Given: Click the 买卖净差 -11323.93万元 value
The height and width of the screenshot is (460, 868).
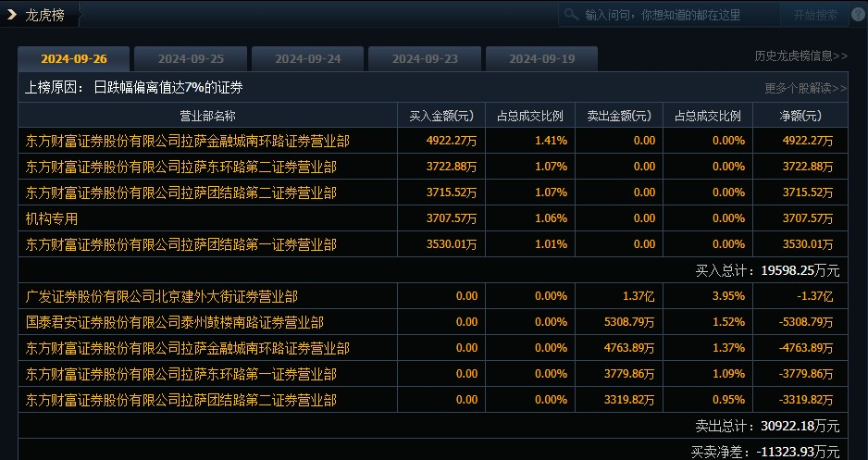Looking at the screenshot, I should (x=765, y=453).
